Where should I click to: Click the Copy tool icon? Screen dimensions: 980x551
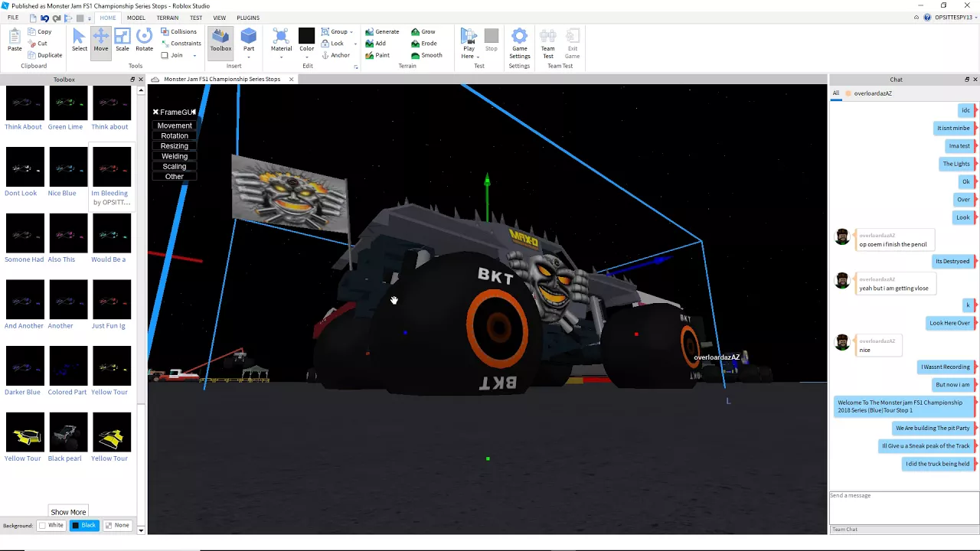click(x=32, y=32)
